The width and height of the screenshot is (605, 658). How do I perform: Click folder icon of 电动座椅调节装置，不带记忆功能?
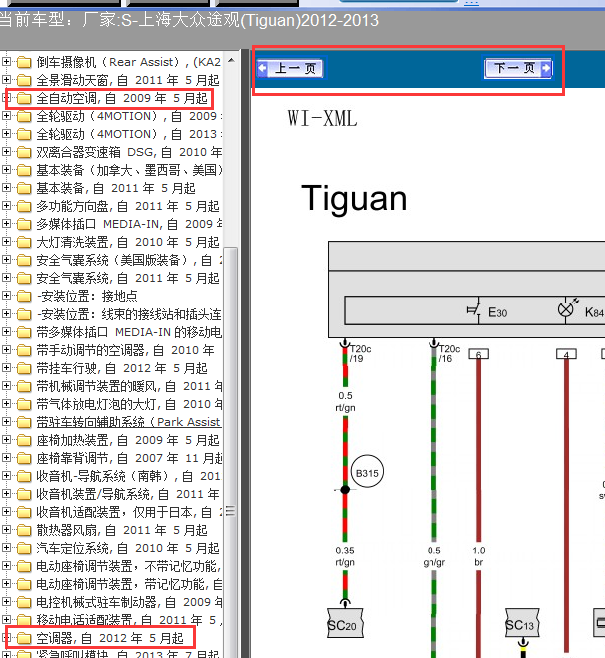(24, 566)
